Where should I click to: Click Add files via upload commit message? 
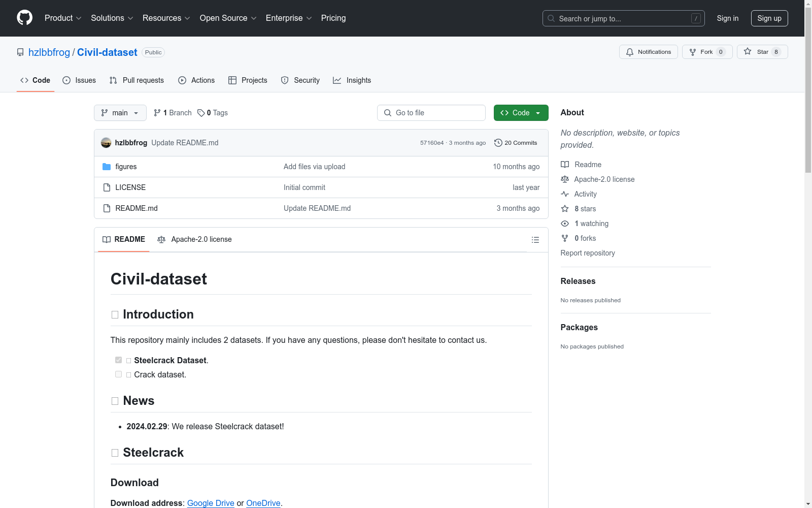click(314, 167)
